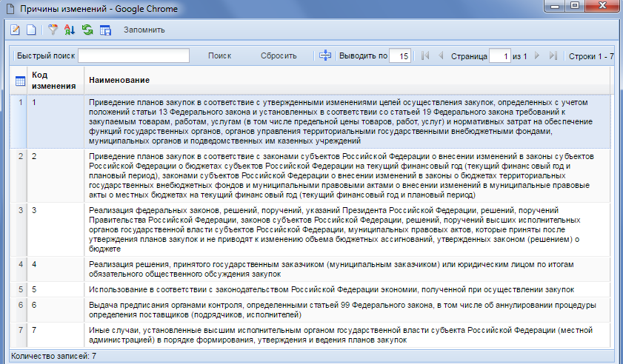Click the Поиск button
Screen dimensions: 623x364
coord(220,55)
